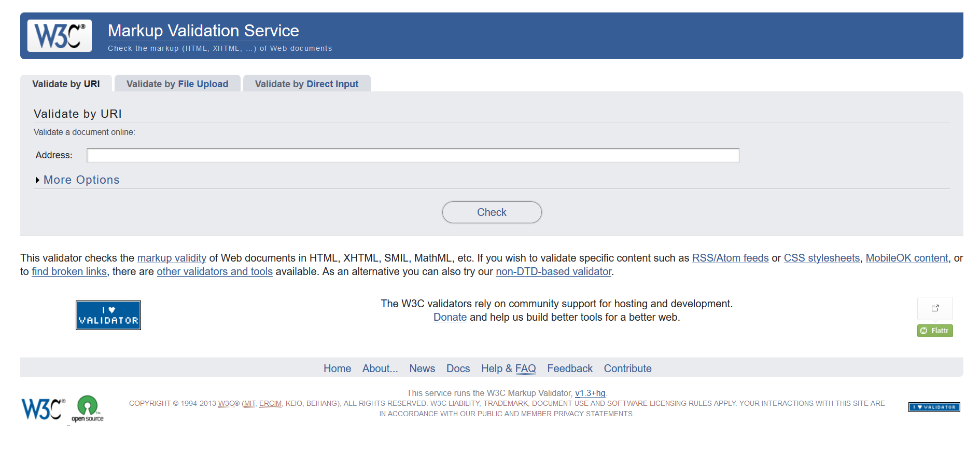Follow the markup validity link
Viewport: 980px width, 465px height.
click(172, 258)
